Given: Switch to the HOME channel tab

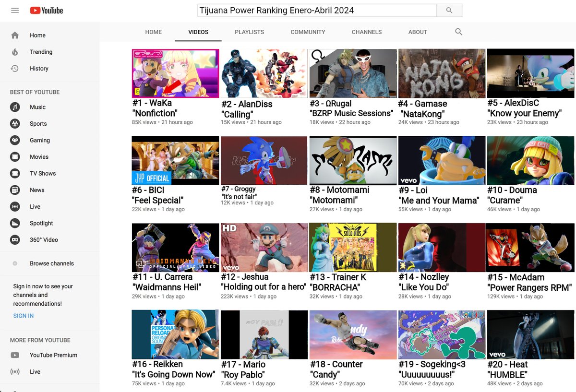Looking at the screenshot, I should (154, 32).
